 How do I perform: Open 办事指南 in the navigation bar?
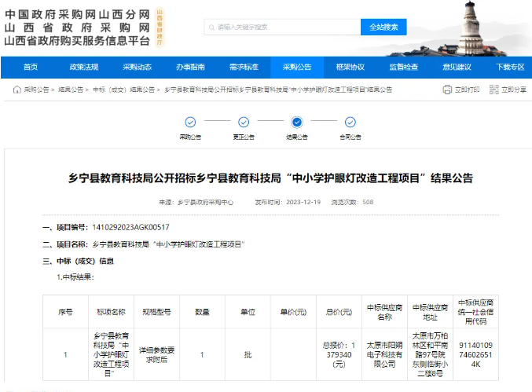(190, 67)
